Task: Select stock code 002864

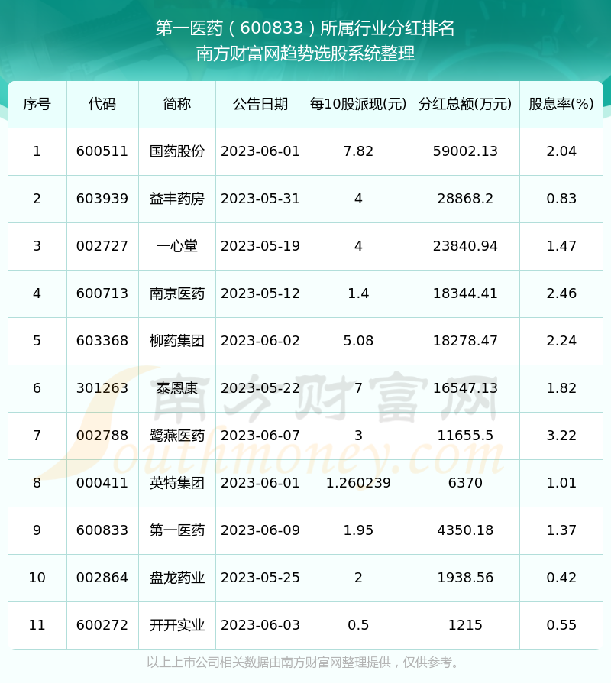Action: point(102,577)
